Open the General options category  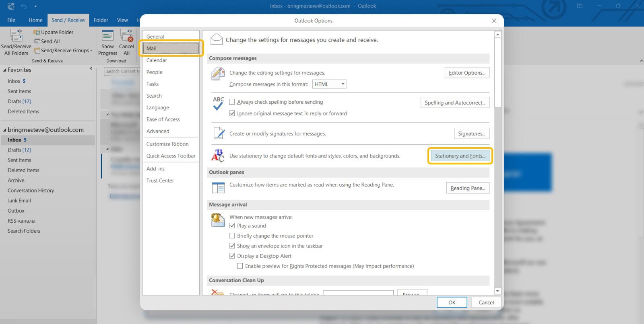pyautogui.click(x=171, y=37)
